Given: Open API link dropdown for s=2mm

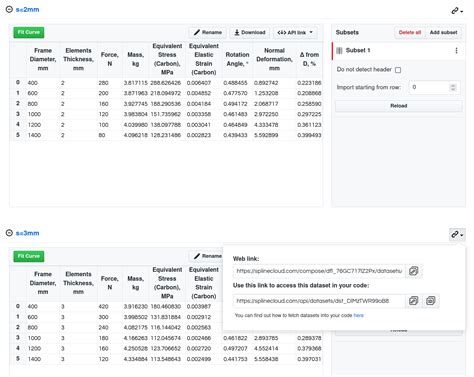Looking at the screenshot, I should tap(295, 32).
